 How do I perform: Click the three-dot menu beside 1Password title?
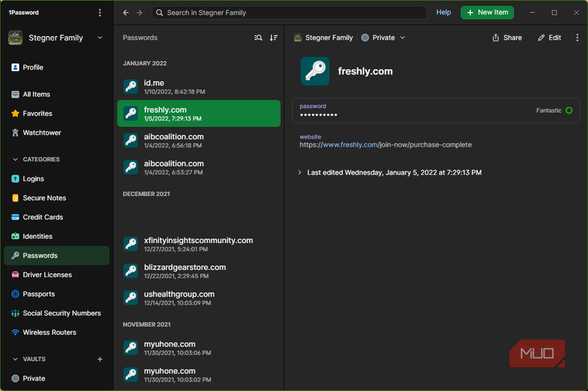coord(100,13)
